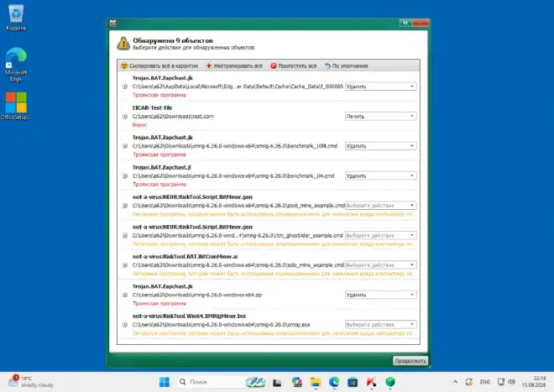The image size is (554, 392).
Task: Select the 'Trojan.BAT.Zapchast.jl' threat name
Action: coord(162,167)
